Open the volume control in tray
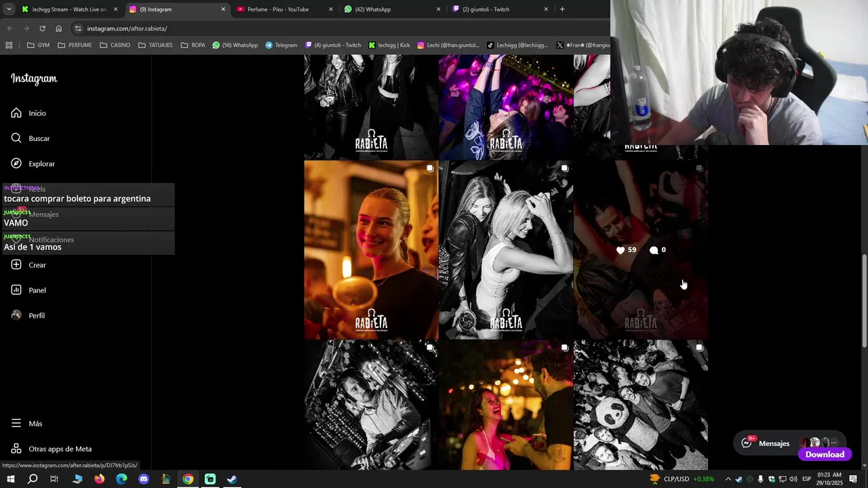Screen dimensions: 868x488 click(793, 479)
